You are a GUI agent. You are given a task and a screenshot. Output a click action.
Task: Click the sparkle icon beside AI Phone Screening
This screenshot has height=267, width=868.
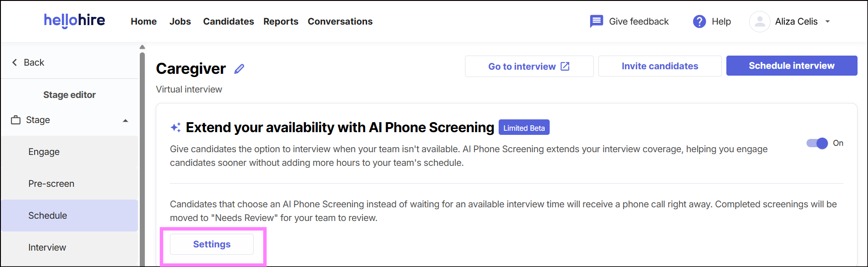[x=176, y=128]
